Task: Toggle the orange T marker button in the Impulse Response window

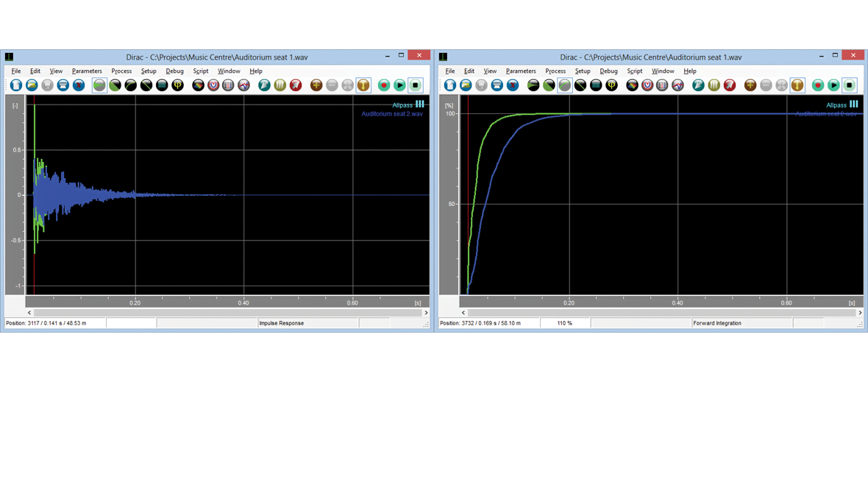Action: tap(363, 85)
